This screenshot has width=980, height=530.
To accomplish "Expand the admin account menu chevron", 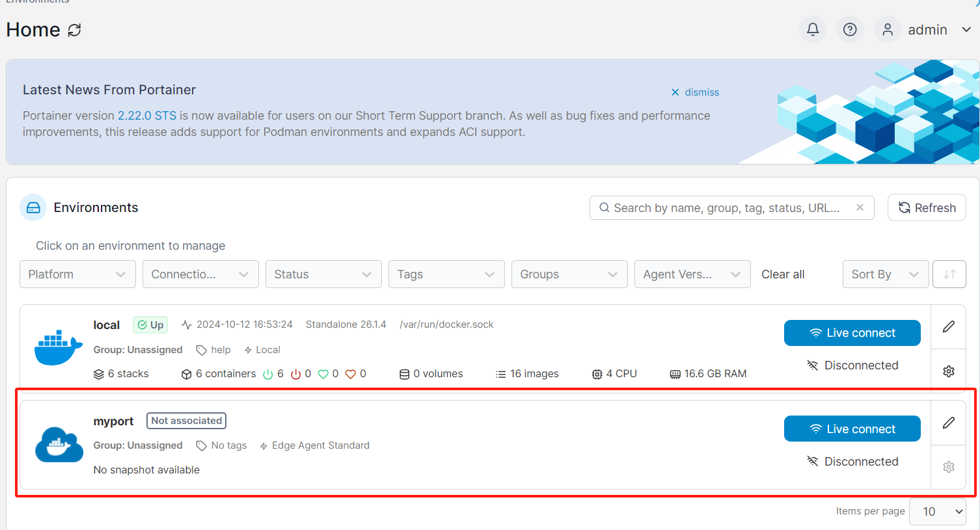I will click(x=966, y=30).
